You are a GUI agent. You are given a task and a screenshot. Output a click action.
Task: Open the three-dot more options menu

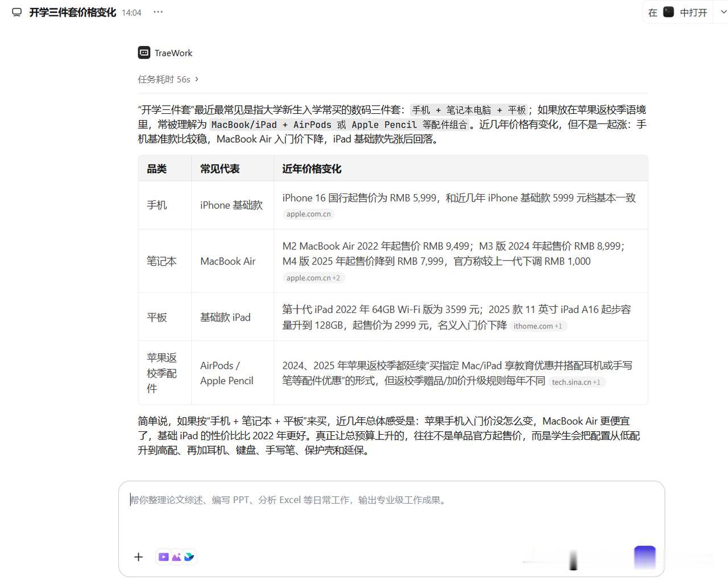158,12
